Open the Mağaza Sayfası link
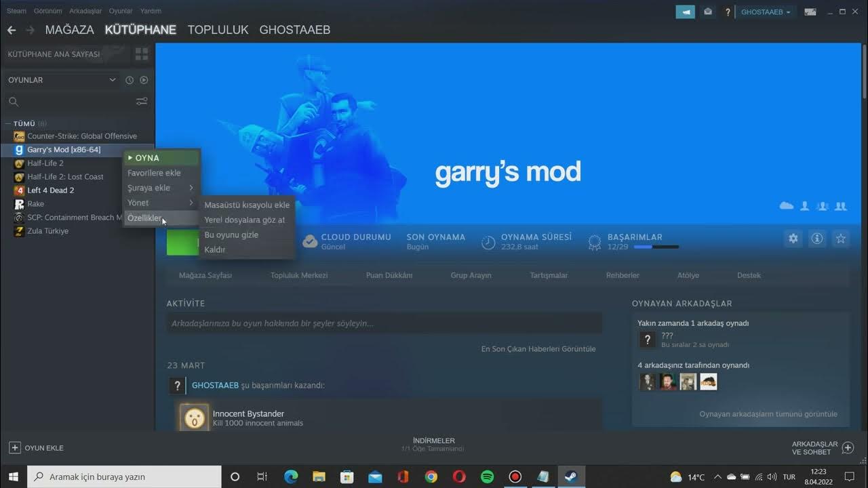Screen dimensions: 868x488 click(205, 275)
